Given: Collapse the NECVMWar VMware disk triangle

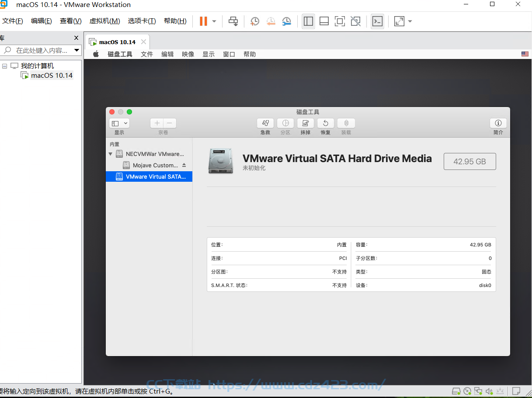Looking at the screenshot, I should (110, 154).
